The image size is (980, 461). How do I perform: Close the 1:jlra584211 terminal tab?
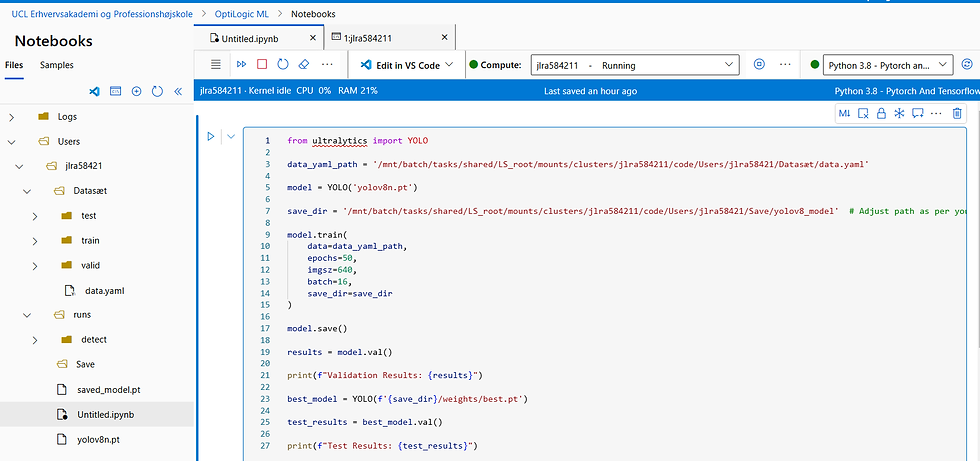(444, 37)
